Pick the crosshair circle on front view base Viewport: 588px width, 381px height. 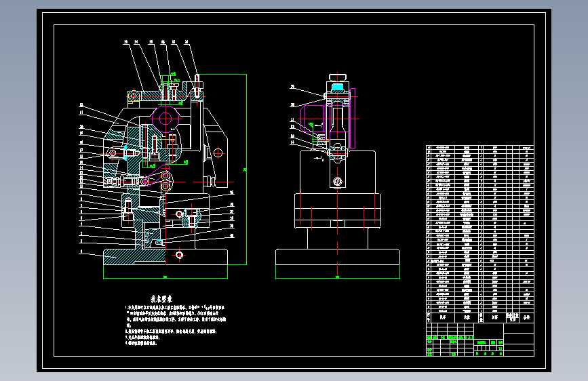coord(179,255)
